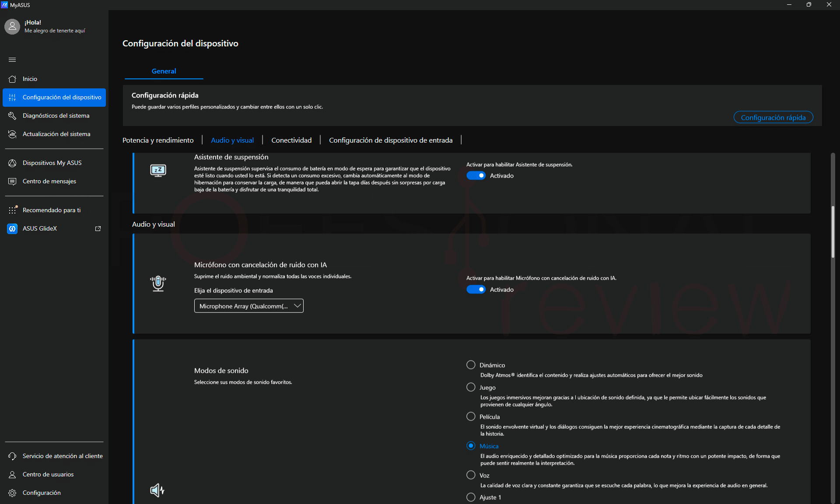Screen dimensions: 840x504
Task: Open the Configuración gear icon
Action: [x=12, y=493]
